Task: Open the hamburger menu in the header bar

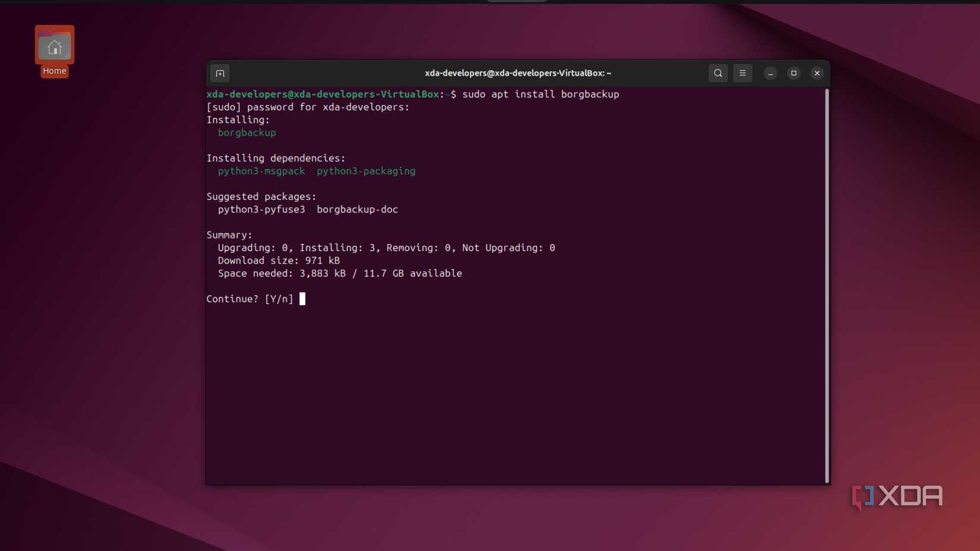Action: pyautogui.click(x=742, y=73)
